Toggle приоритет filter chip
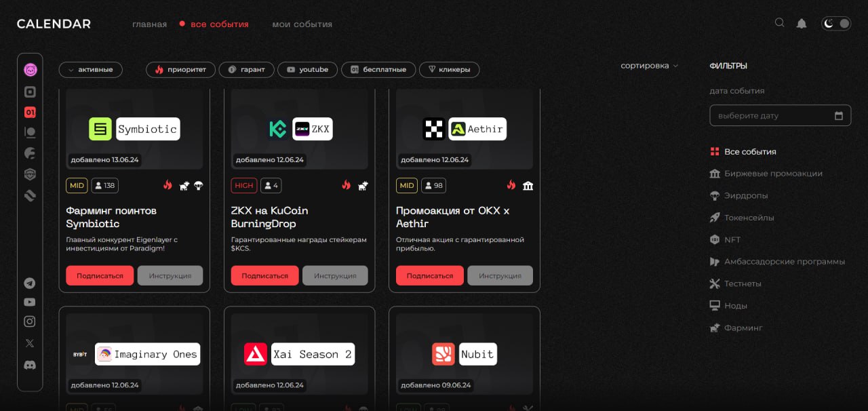The image size is (868, 411). (181, 70)
